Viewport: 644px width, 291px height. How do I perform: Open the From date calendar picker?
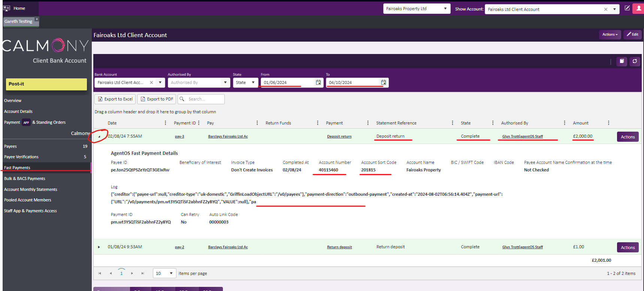click(x=318, y=82)
